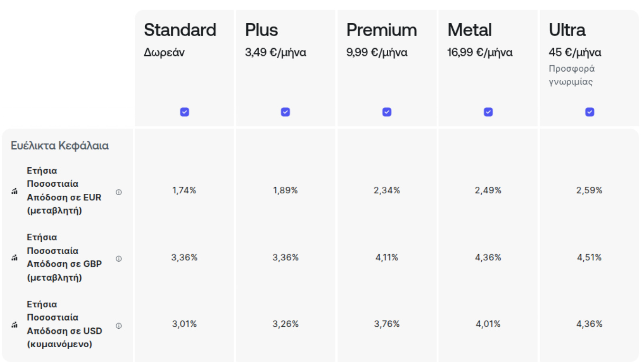
Task: Click the Προσφορά γνωριμίας text under Ultra
Action: tap(572, 75)
